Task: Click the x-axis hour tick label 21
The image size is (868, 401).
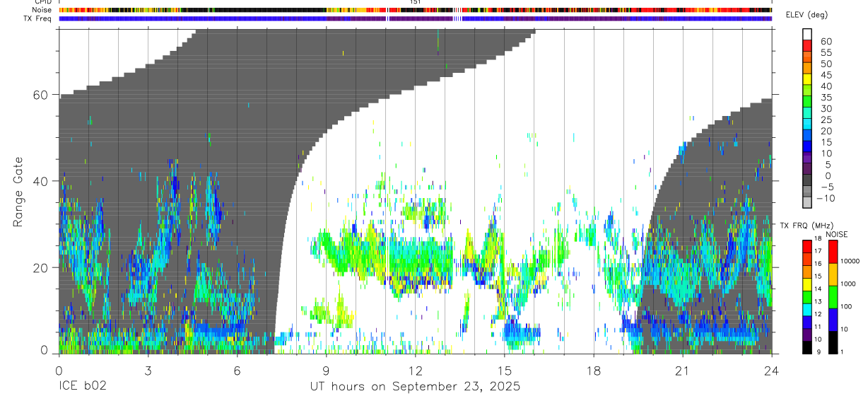Action: click(x=682, y=371)
